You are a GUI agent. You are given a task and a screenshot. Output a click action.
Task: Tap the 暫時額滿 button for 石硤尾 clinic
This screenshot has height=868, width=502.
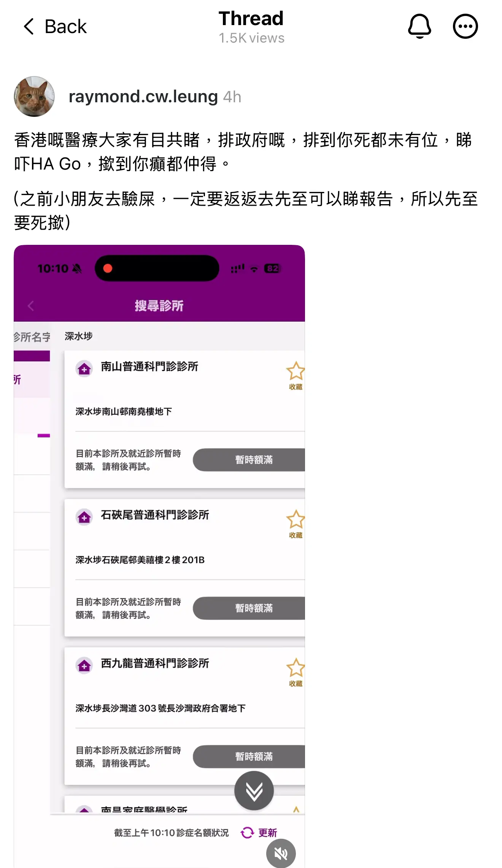(249, 608)
